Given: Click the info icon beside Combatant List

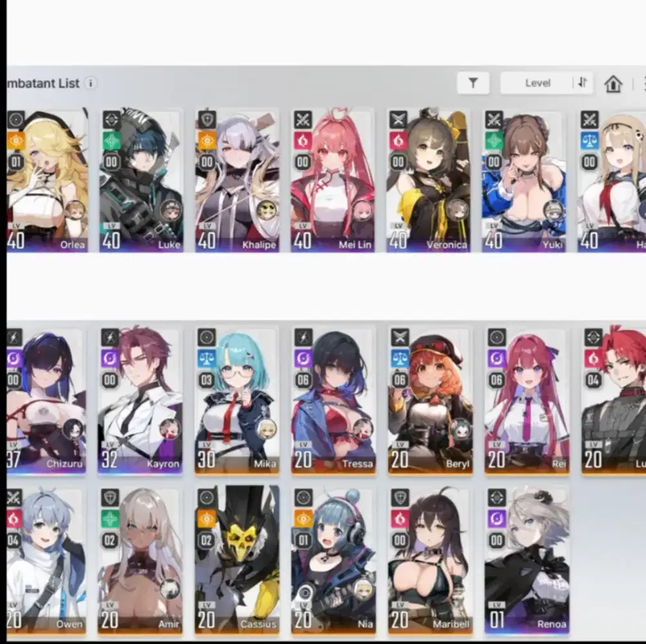Looking at the screenshot, I should tap(90, 83).
